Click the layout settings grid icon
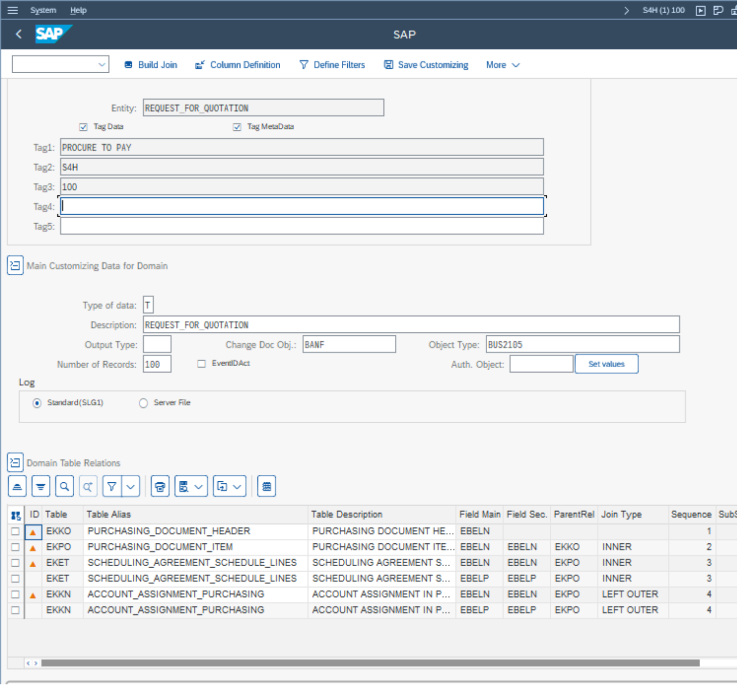 pos(267,486)
